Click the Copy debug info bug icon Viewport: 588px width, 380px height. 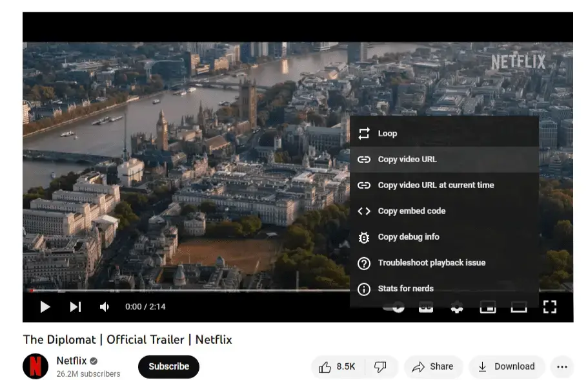pos(363,237)
